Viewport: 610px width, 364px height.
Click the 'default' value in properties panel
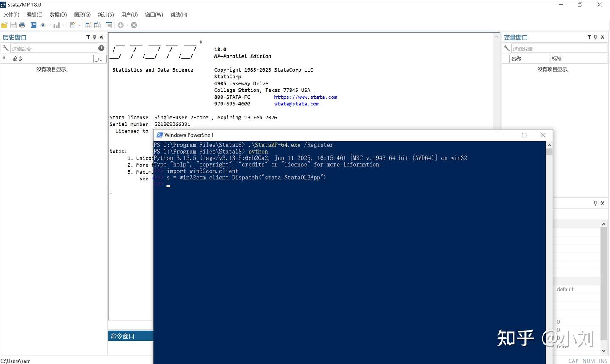point(565,290)
